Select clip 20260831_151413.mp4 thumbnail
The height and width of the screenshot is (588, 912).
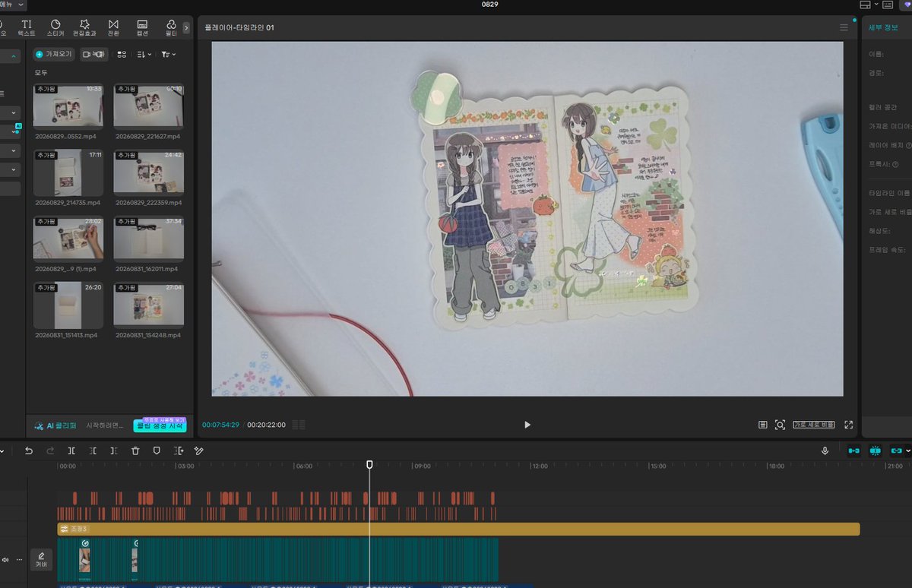(x=68, y=304)
